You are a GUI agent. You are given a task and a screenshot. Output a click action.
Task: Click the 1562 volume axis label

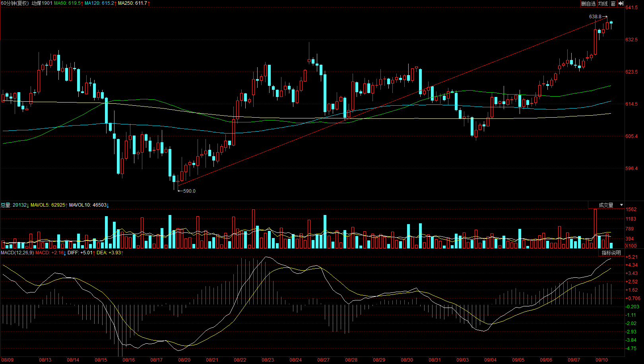click(x=631, y=209)
